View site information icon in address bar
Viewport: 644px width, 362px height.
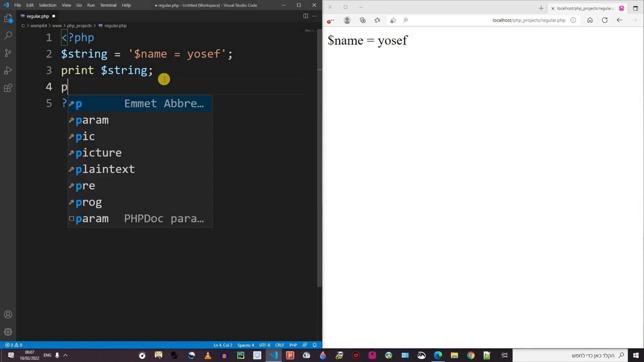(x=573, y=20)
